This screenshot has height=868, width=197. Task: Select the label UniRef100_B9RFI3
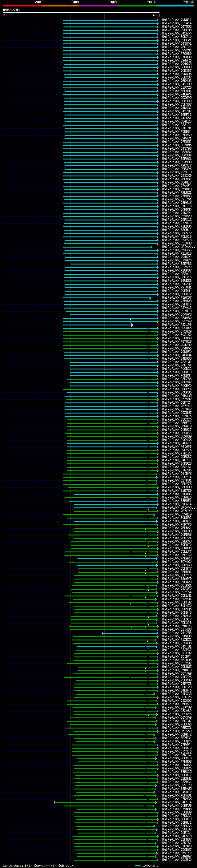[176, 115]
